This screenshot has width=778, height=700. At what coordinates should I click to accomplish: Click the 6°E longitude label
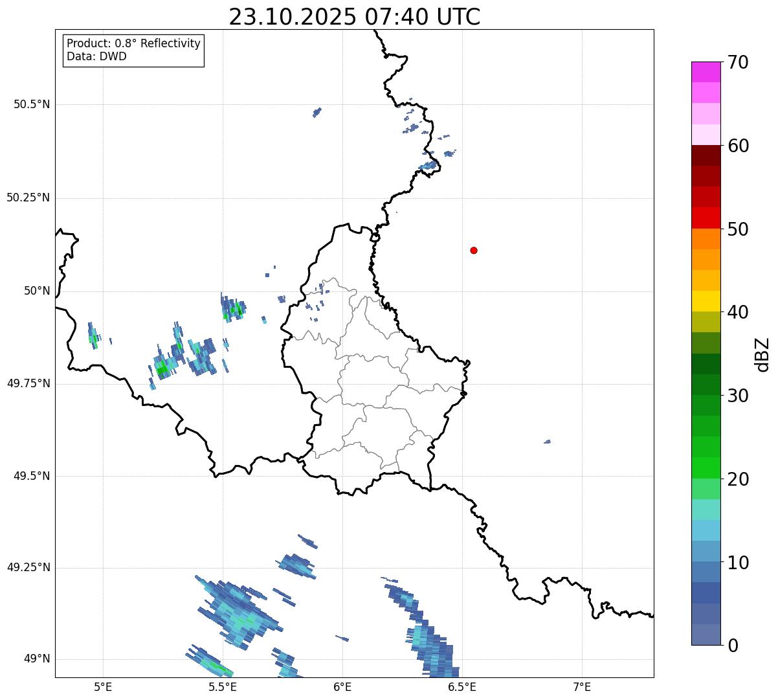click(x=342, y=686)
